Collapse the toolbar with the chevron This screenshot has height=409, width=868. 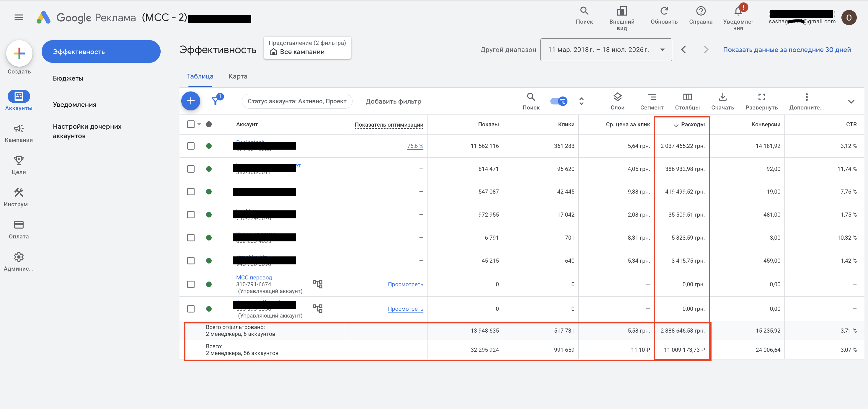coord(851,102)
